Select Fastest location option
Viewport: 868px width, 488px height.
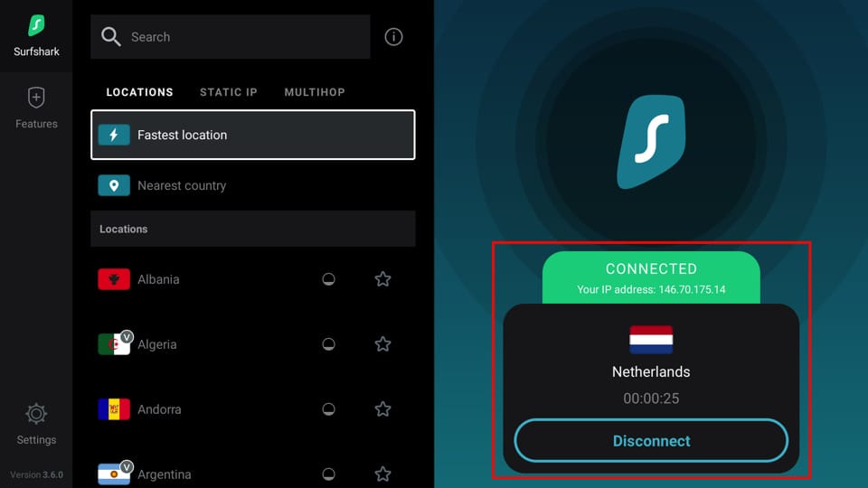point(253,135)
